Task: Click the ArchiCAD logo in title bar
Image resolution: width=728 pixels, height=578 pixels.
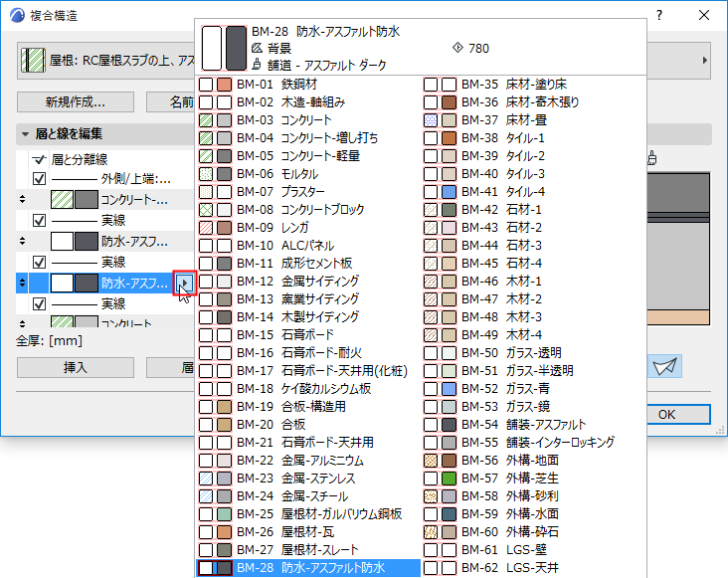Action: point(17,15)
